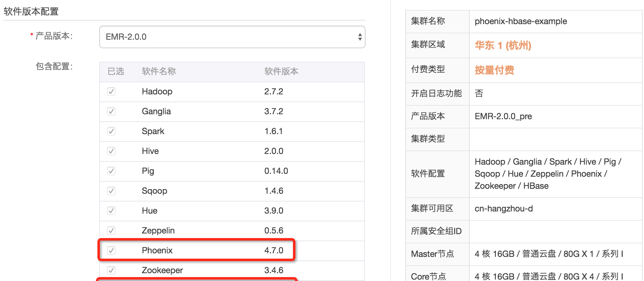This screenshot has height=281, width=644.
Task: Click the 软件版本 column header
Action: 281,71
